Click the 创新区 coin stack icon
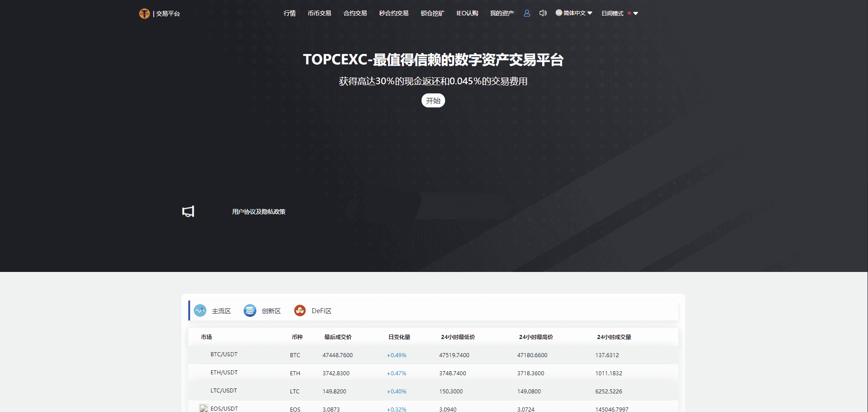 coord(250,310)
